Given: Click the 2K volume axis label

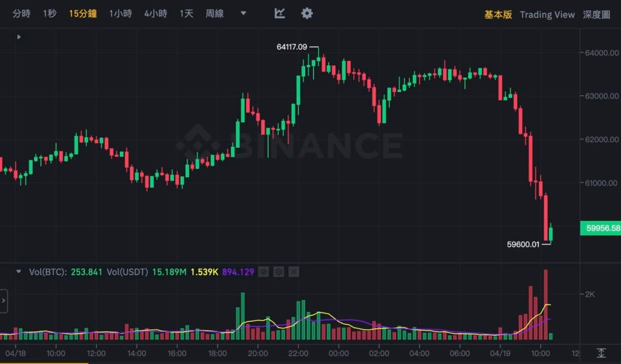Looking at the screenshot, I should [589, 294].
